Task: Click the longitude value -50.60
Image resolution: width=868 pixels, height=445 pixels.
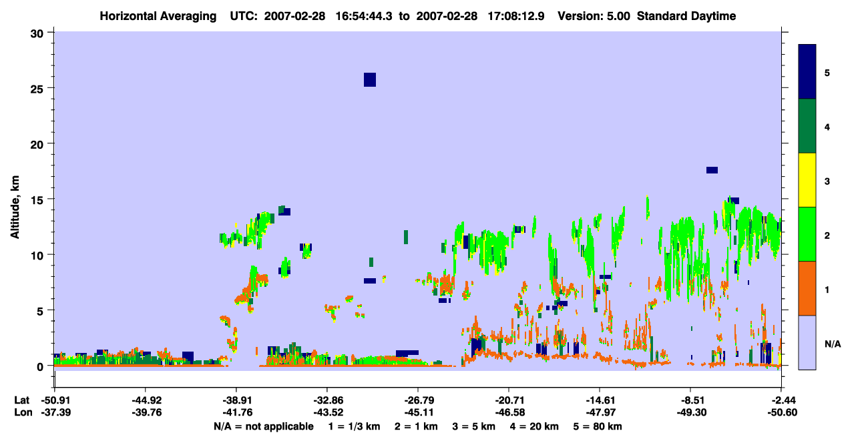Action: (x=781, y=412)
